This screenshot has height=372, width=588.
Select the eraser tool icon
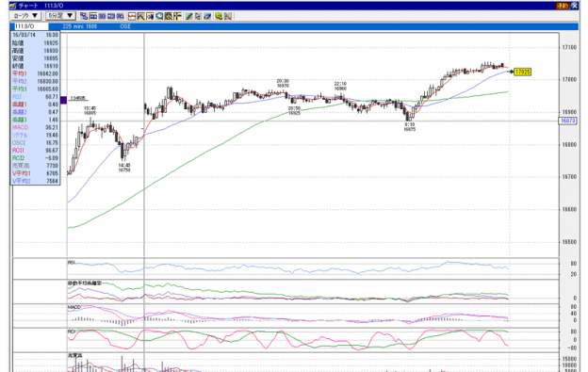(207, 16)
